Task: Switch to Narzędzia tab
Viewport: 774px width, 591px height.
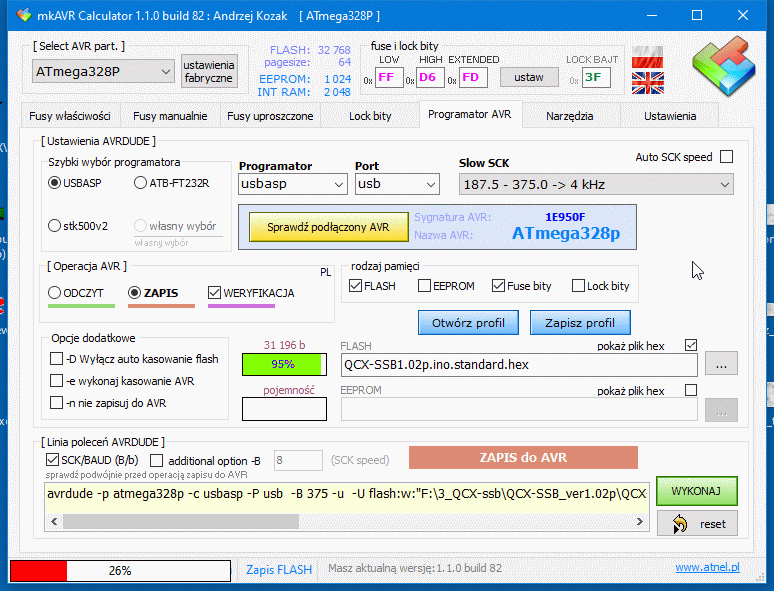Action: coord(570,116)
